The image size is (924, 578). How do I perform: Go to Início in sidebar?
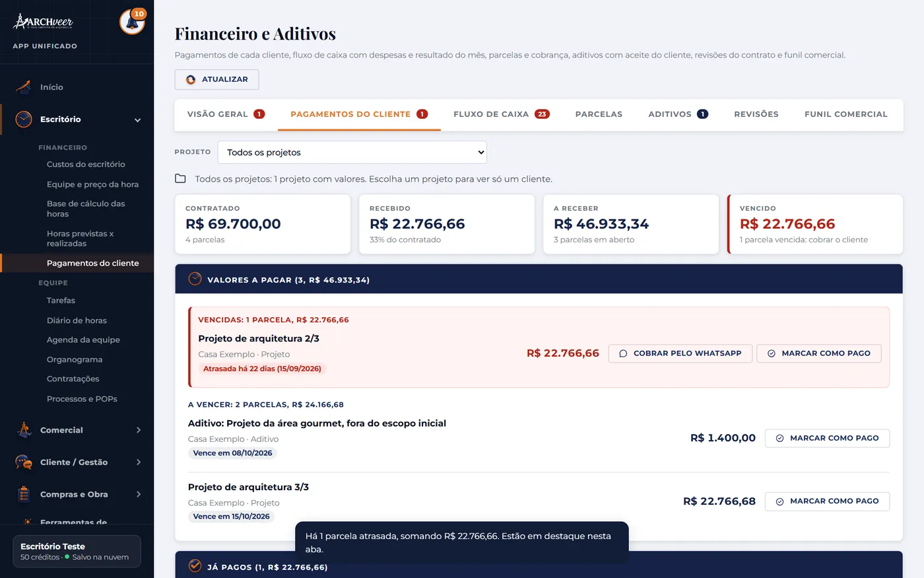51,87
